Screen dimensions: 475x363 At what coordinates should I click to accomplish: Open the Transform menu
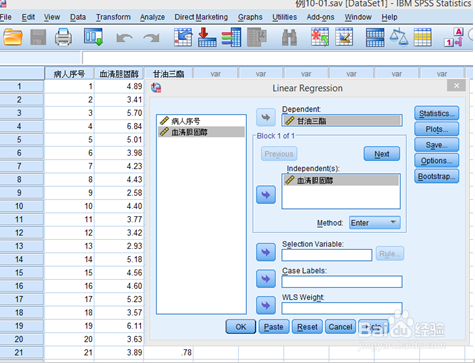point(113,17)
